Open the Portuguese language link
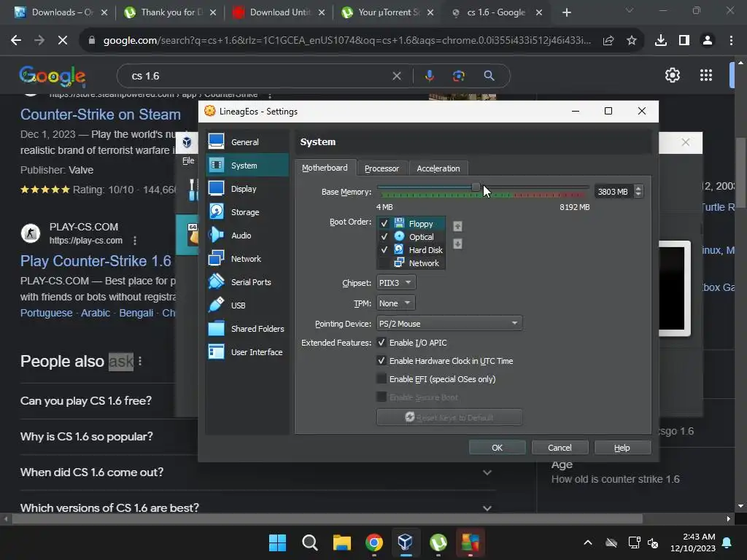 click(x=46, y=313)
